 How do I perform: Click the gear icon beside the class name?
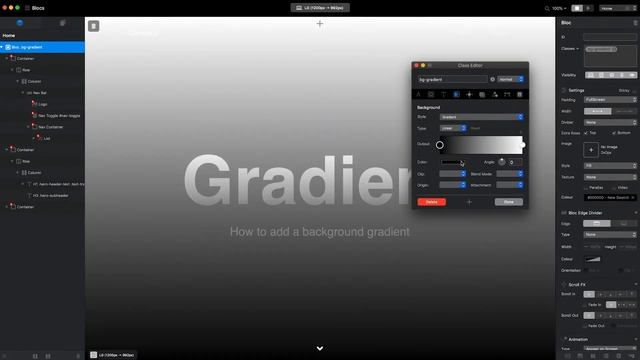[x=492, y=80]
